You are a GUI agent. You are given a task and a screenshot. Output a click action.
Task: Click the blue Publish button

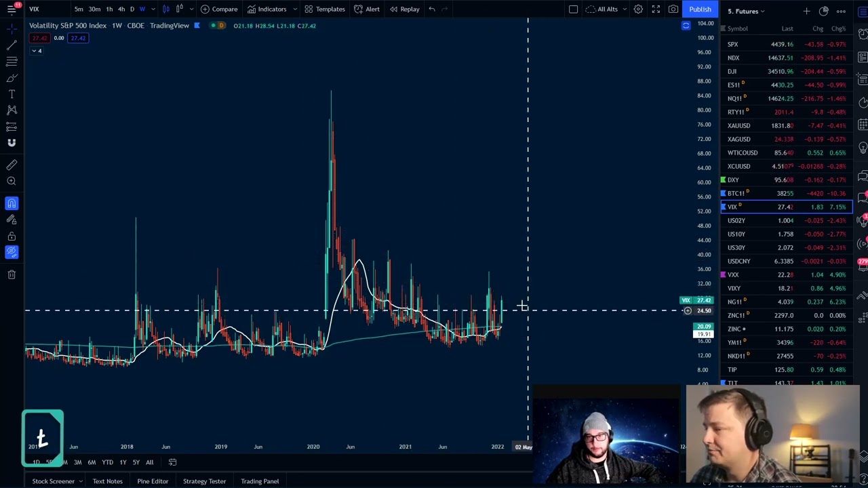700,9
